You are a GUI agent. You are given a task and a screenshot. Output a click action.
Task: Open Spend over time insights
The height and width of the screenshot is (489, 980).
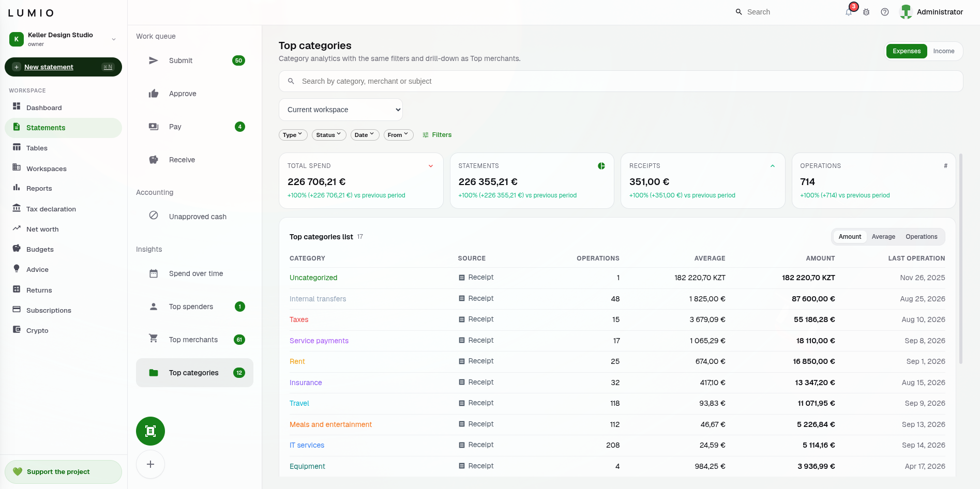tap(194, 273)
